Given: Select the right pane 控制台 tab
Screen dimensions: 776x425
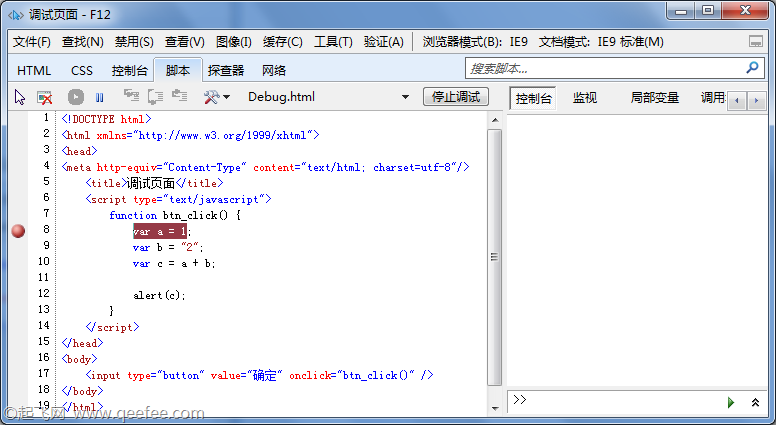Looking at the screenshot, I should 533,98.
